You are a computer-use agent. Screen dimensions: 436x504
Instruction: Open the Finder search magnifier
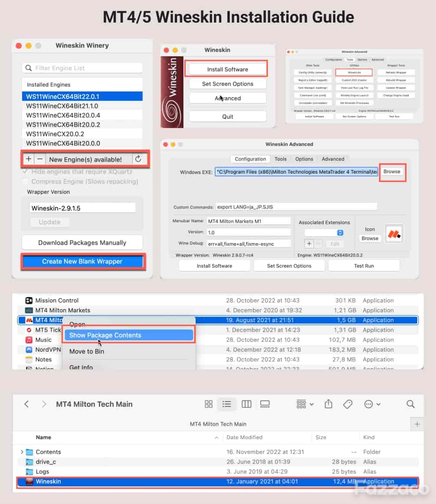410,404
